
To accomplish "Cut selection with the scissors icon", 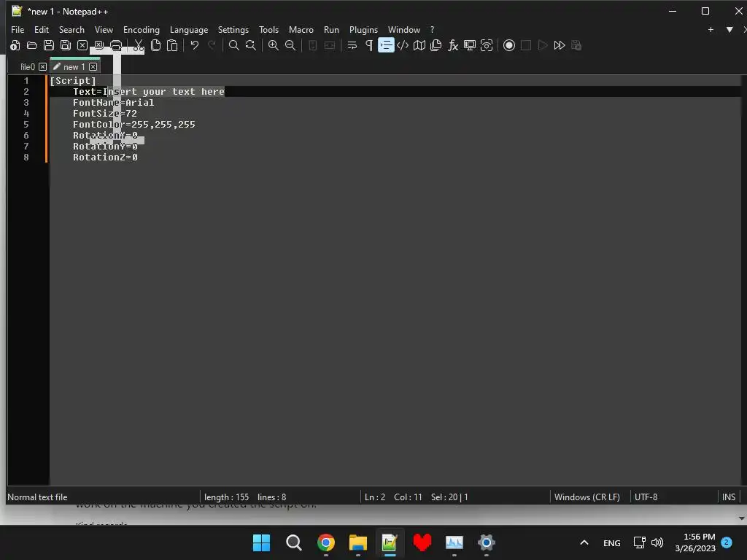I will pyautogui.click(x=139, y=45).
